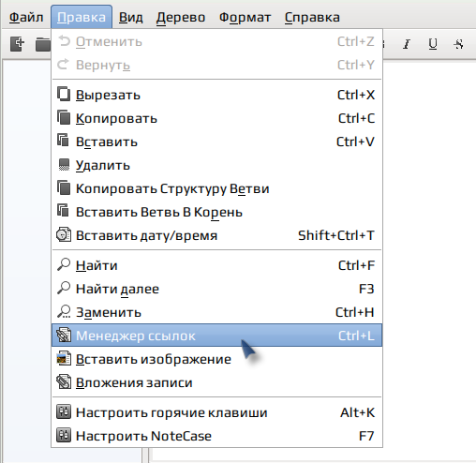Select Вставить Ветвь В Корень

216,212
